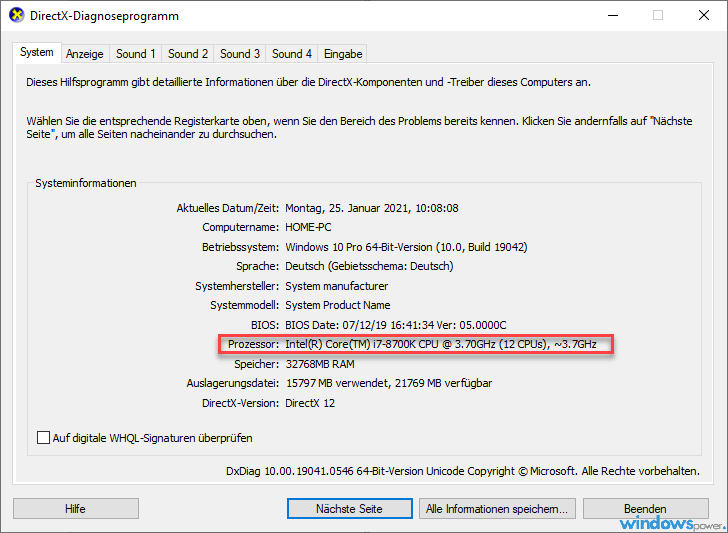Click the DirectX-Diagnoseprogramm window title
The height and width of the screenshot is (533, 728).
point(104,16)
